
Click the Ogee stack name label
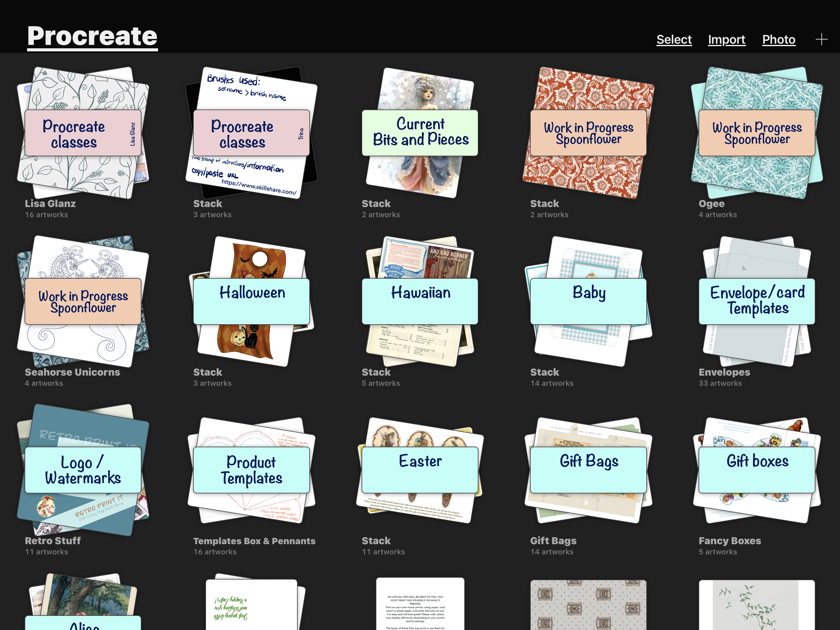coord(711,204)
